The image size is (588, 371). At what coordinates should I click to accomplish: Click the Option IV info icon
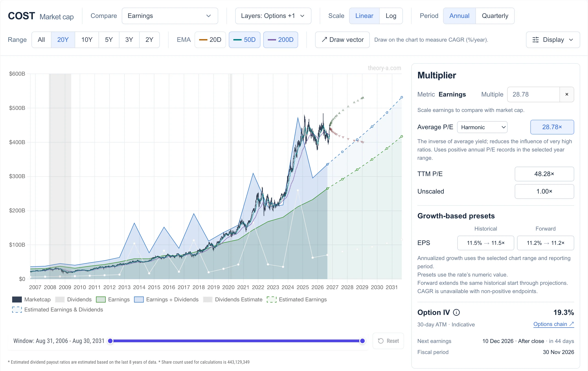pos(456,312)
